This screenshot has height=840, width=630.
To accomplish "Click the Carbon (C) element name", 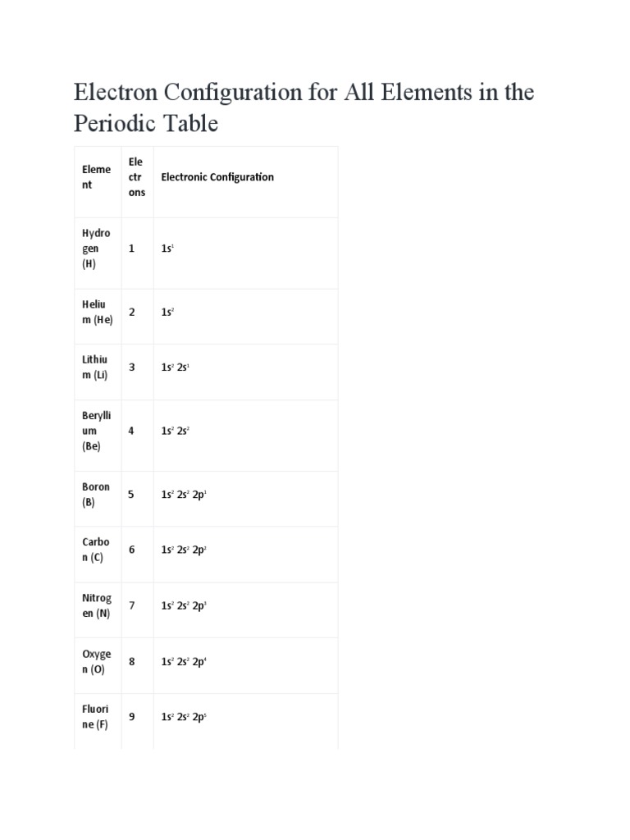I will click(96, 550).
